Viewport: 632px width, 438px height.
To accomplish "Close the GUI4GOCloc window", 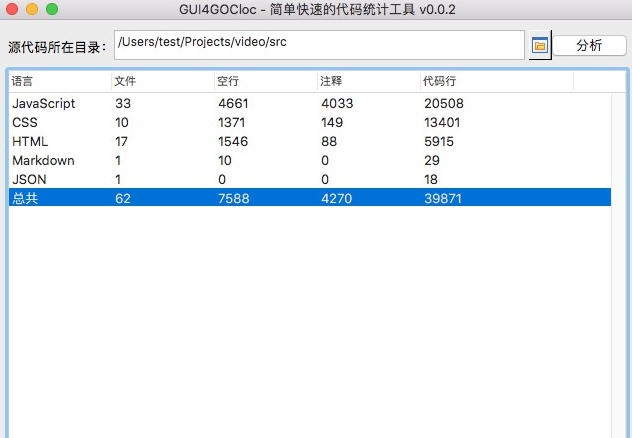I will pos(12,9).
